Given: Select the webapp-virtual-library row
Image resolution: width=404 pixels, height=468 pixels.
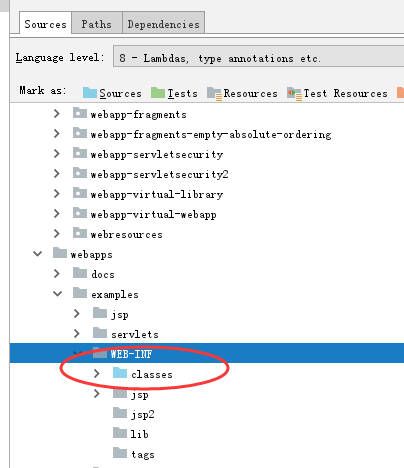Looking at the screenshot, I should (x=207, y=194).
